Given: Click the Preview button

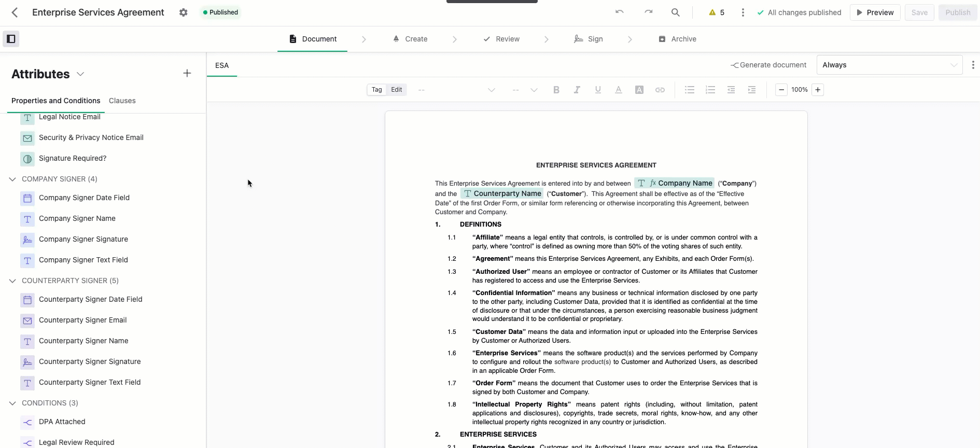Looking at the screenshot, I should [875, 12].
